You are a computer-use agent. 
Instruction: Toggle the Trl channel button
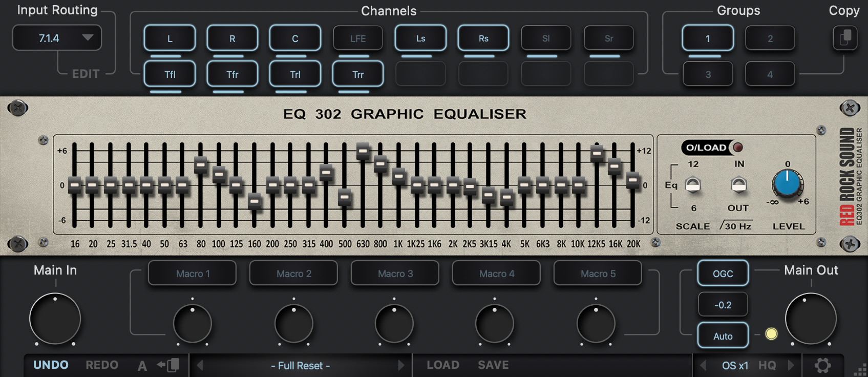pos(295,74)
